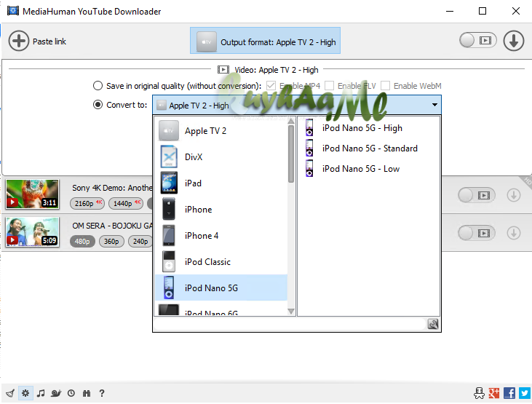Select 480p quality for OM SERA

[x=82, y=241]
